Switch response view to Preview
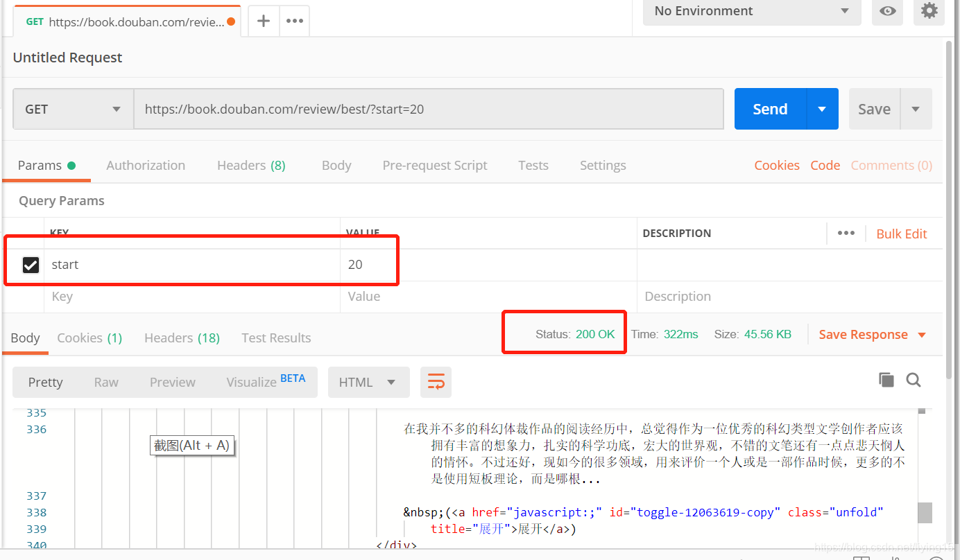960x560 pixels. point(173,382)
